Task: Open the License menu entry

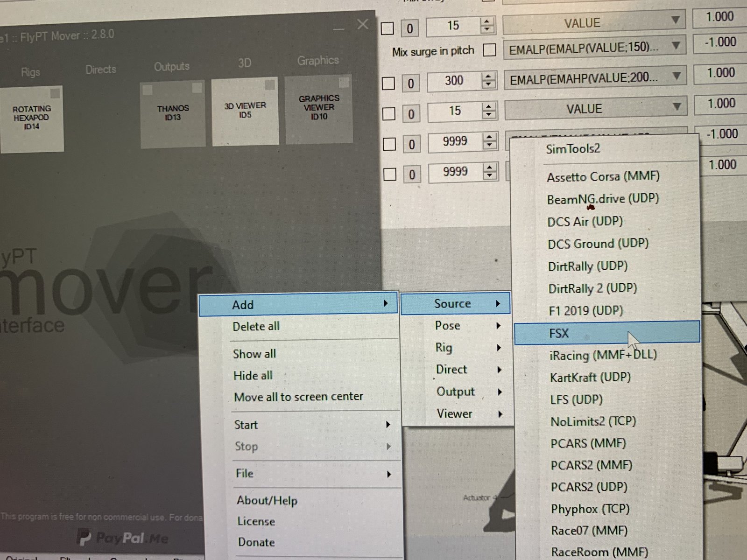Action: click(x=256, y=521)
